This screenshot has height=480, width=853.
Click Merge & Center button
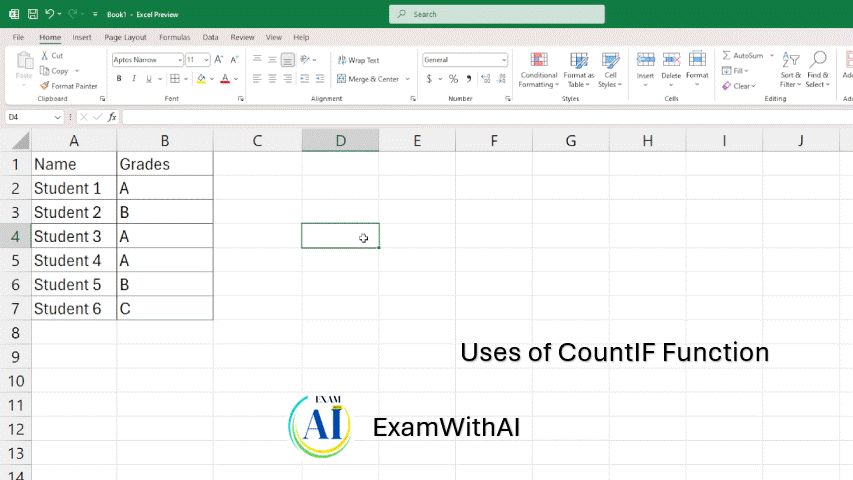point(369,79)
